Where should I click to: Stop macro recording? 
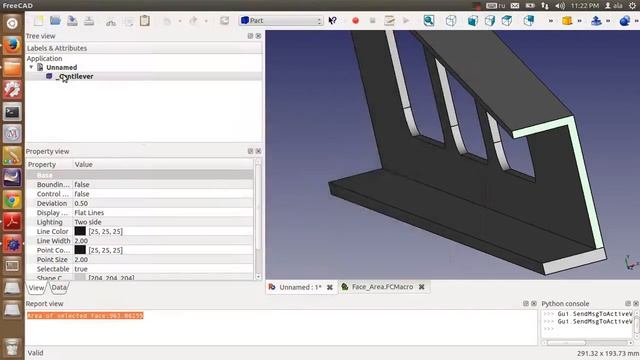[372, 20]
